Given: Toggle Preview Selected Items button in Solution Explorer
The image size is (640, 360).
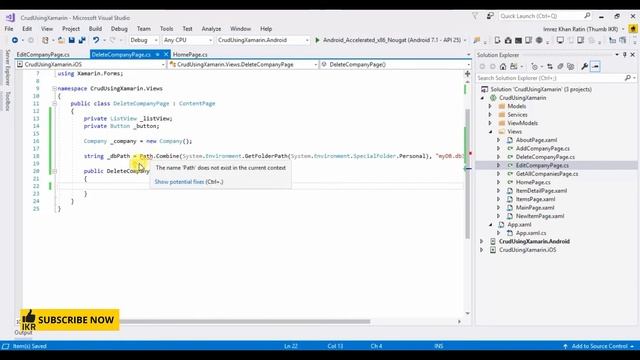Looking at the screenshot, I should coord(595,67).
